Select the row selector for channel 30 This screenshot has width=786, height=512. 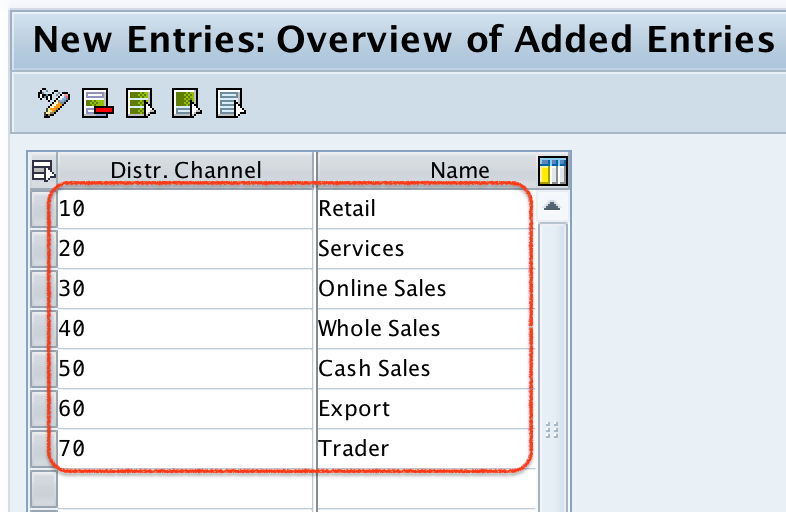(x=44, y=289)
